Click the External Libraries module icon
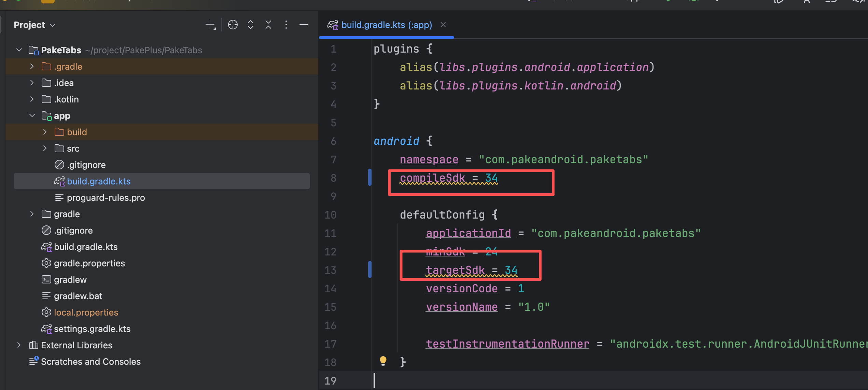 [x=33, y=345]
